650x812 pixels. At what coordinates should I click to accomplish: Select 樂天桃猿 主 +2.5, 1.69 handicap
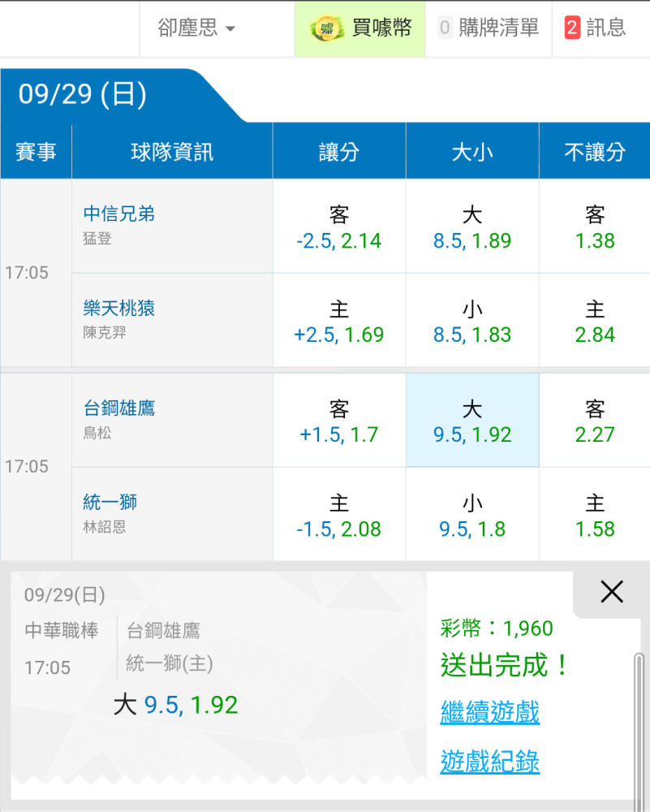(x=339, y=321)
